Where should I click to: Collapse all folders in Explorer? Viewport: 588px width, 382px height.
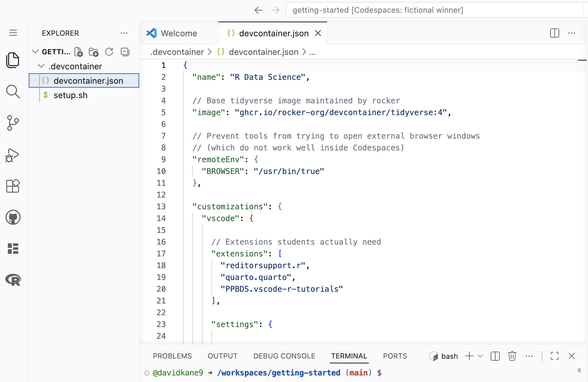pyautogui.click(x=125, y=52)
